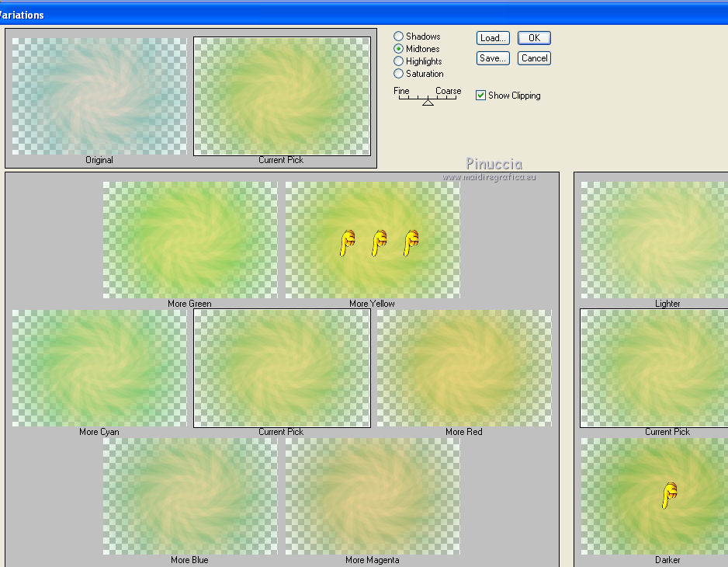Apply the More Red variation
Image resolution: width=728 pixels, height=567 pixels.
(464, 368)
